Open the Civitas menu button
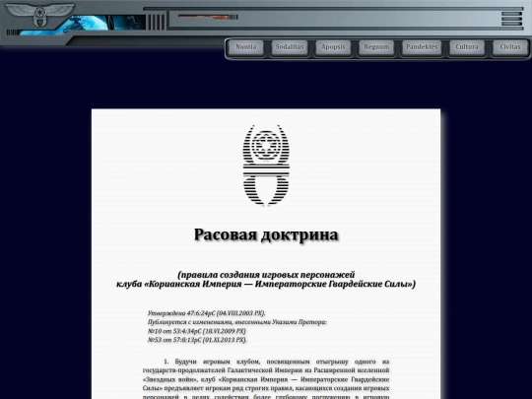This screenshot has width=532, height=399. click(510, 47)
